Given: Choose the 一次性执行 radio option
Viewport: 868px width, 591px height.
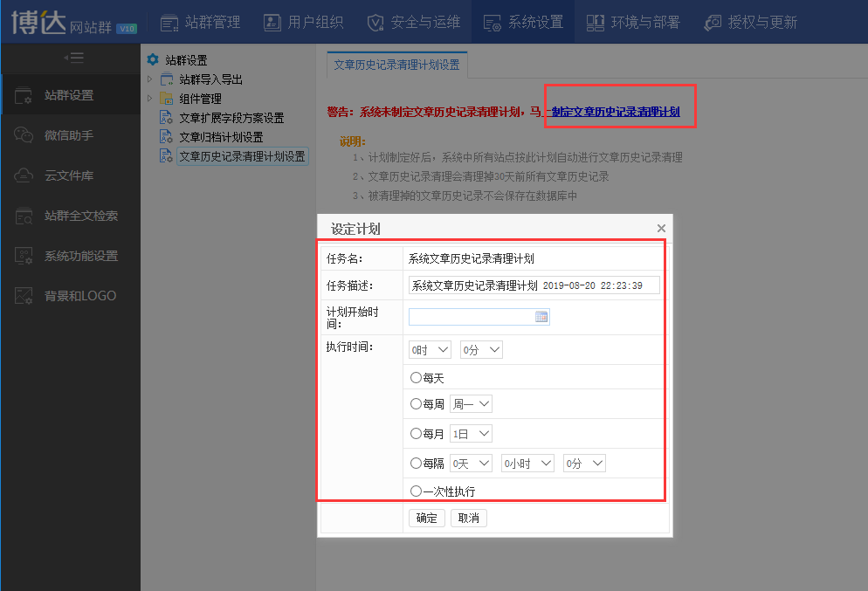Looking at the screenshot, I should point(416,491).
